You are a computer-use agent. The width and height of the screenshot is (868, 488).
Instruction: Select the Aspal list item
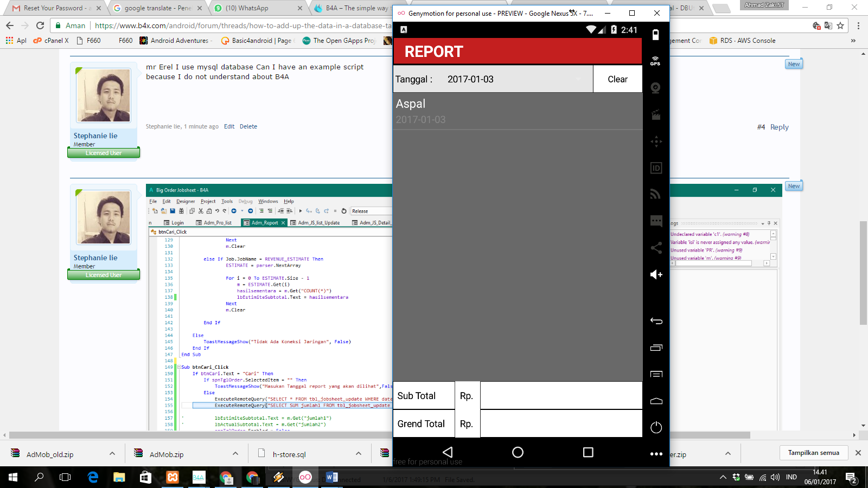click(x=517, y=111)
